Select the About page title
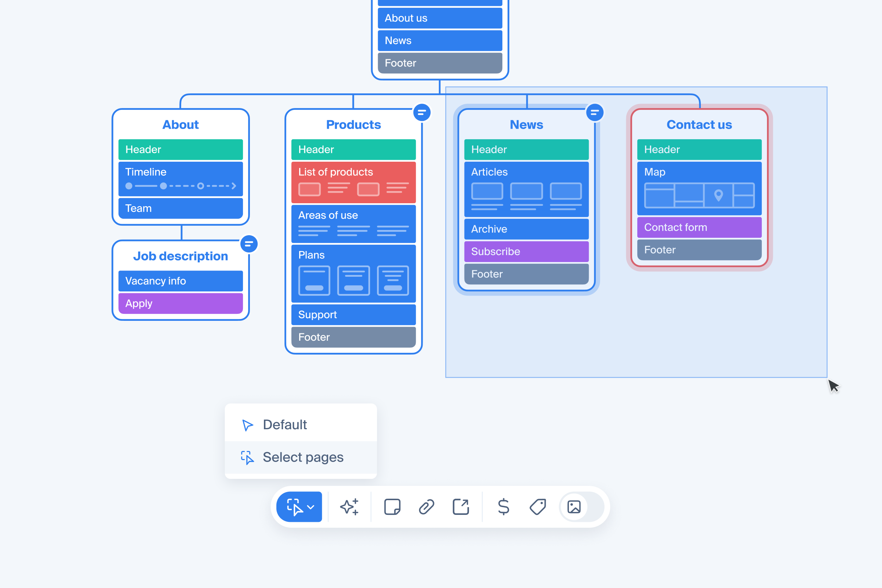The image size is (882, 588). pyautogui.click(x=180, y=125)
